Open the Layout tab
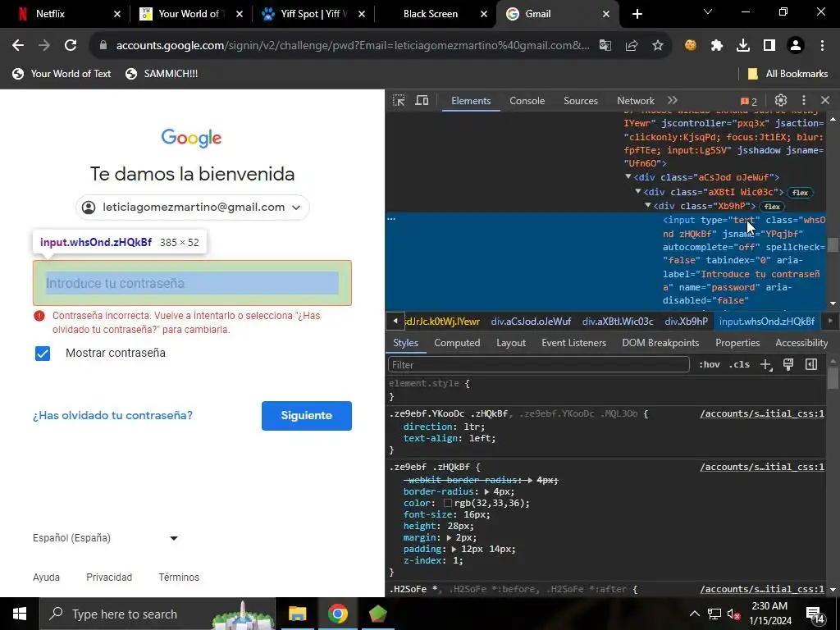The width and height of the screenshot is (840, 630). click(511, 343)
